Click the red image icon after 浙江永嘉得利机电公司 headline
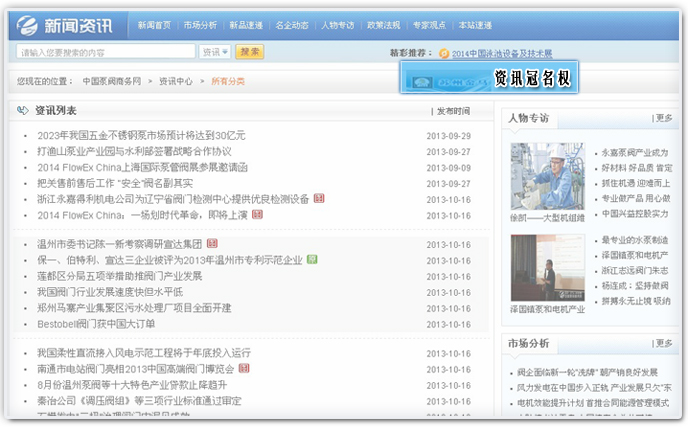Screen dimensions: 688x429 [319, 199]
